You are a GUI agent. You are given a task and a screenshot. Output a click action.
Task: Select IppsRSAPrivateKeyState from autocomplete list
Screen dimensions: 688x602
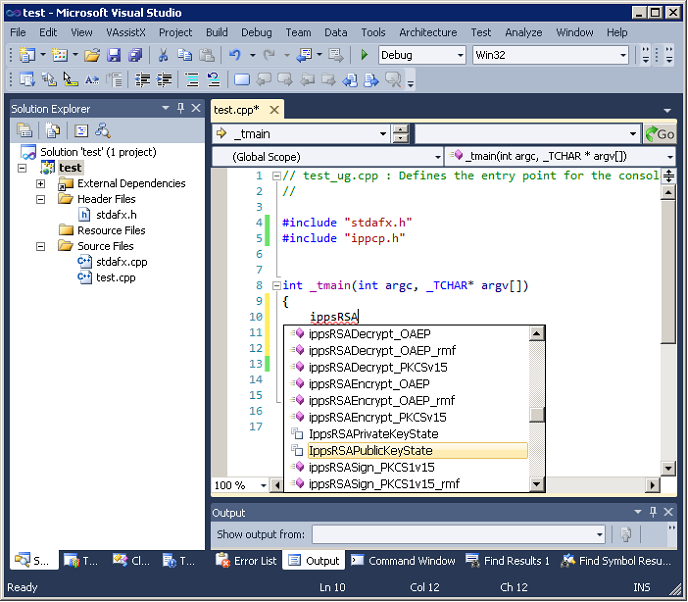[373, 434]
